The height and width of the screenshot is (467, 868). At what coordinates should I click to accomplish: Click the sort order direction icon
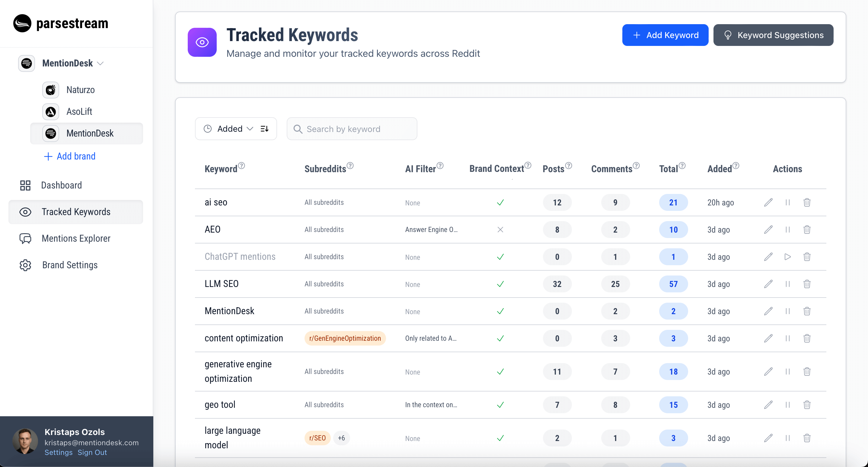264,129
